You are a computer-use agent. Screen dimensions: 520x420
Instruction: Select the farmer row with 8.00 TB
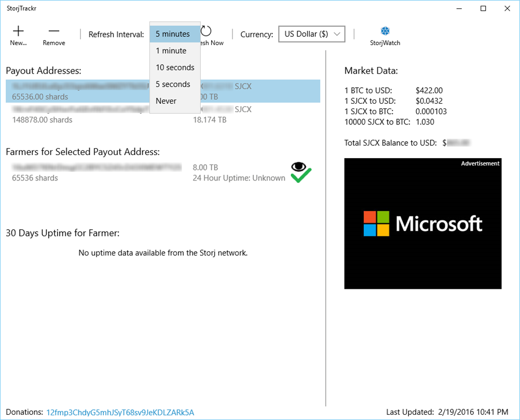pos(163,173)
